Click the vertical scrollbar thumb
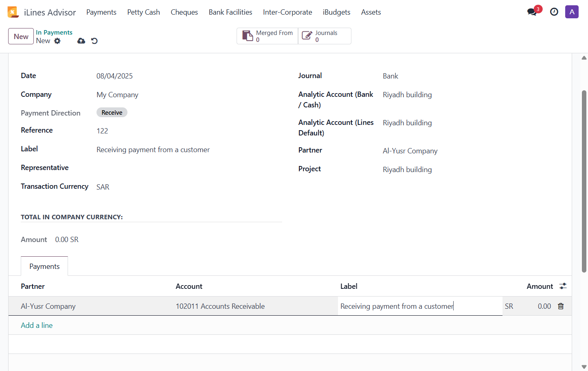The width and height of the screenshot is (588, 371). tap(584, 181)
